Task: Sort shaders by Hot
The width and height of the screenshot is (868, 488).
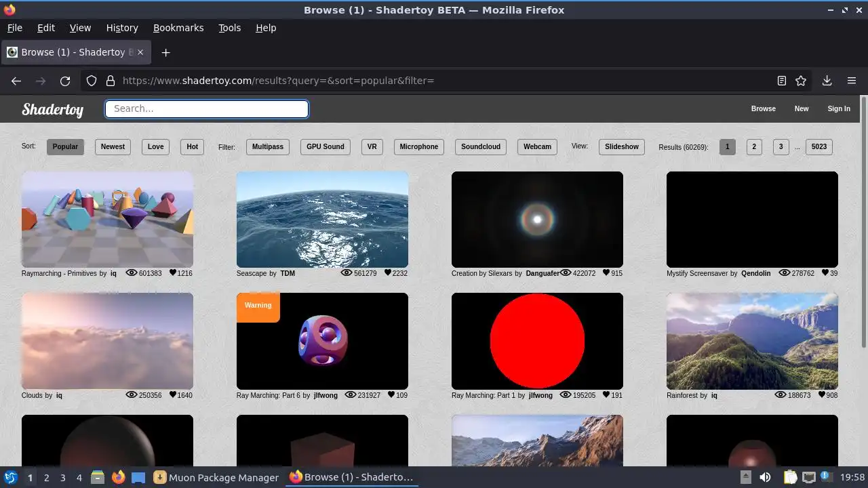Action: click(193, 146)
